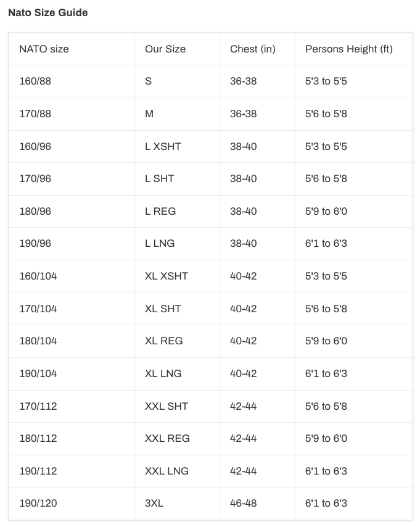Click the Chest (in) column header
Screen dimensions: 420x527
tap(252, 49)
